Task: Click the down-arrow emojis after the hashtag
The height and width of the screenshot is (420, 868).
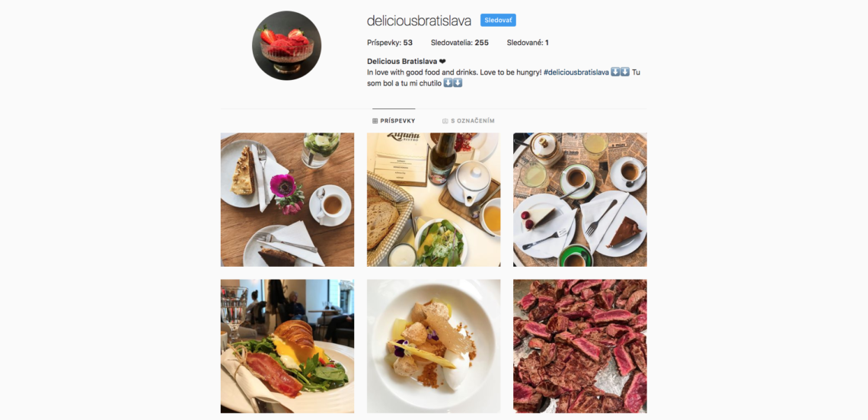Action: coord(620,72)
